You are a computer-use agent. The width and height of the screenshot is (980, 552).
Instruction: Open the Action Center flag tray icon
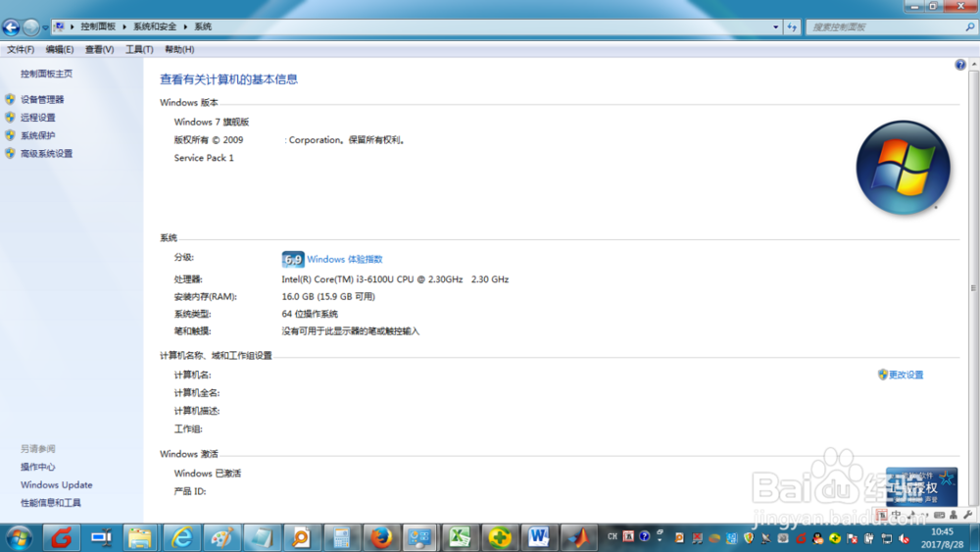click(x=852, y=538)
